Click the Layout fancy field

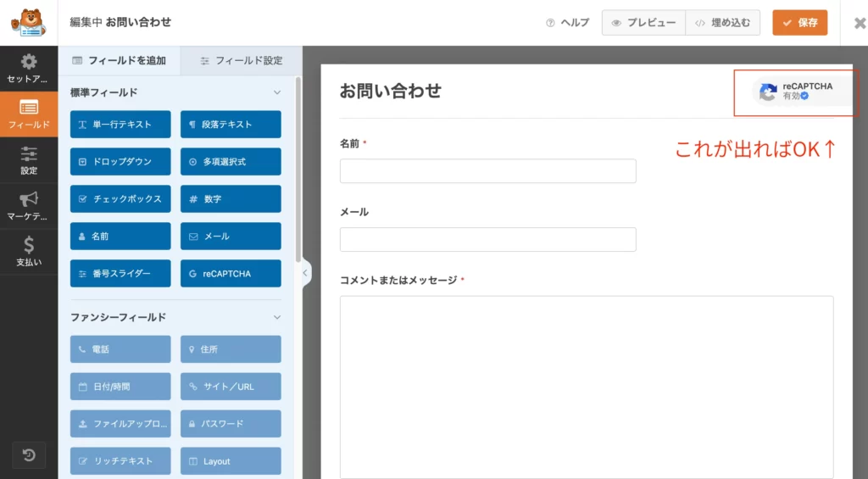tap(231, 461)
